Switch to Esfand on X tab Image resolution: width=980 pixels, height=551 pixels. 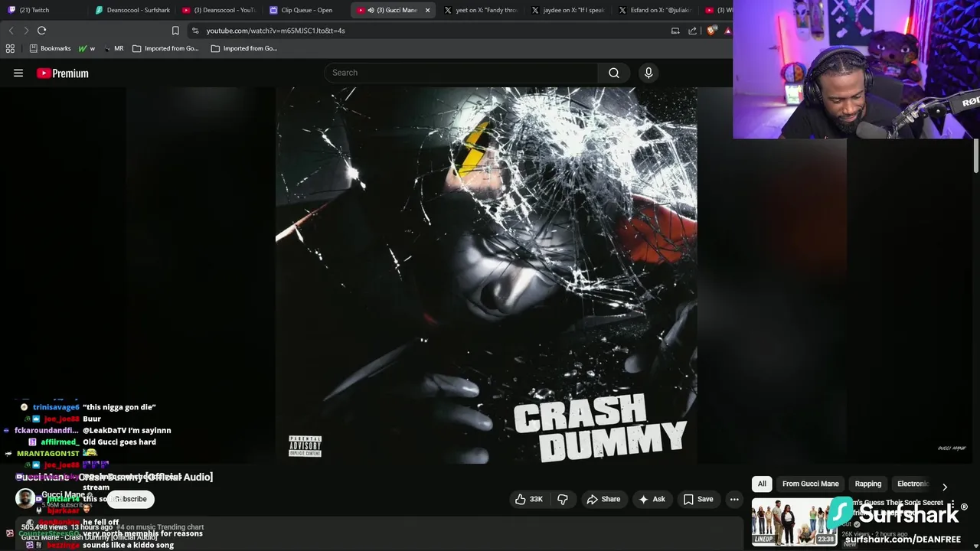coord(656,10)
